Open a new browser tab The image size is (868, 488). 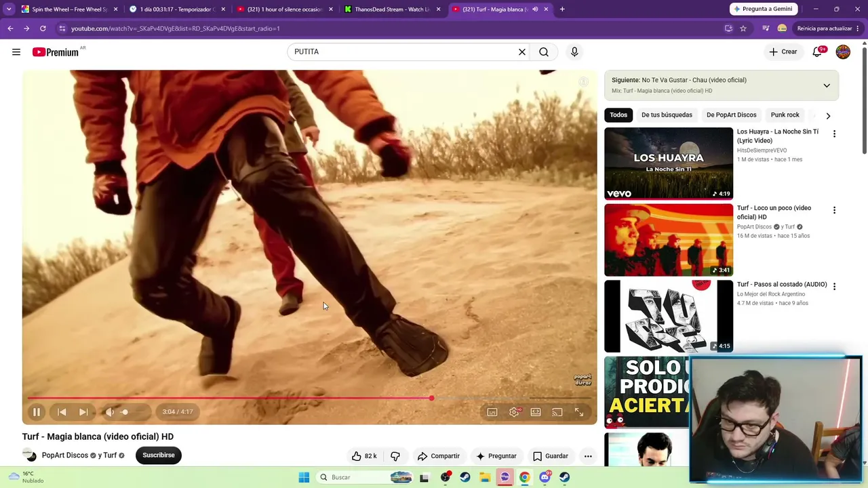click(x=562, y=9)
